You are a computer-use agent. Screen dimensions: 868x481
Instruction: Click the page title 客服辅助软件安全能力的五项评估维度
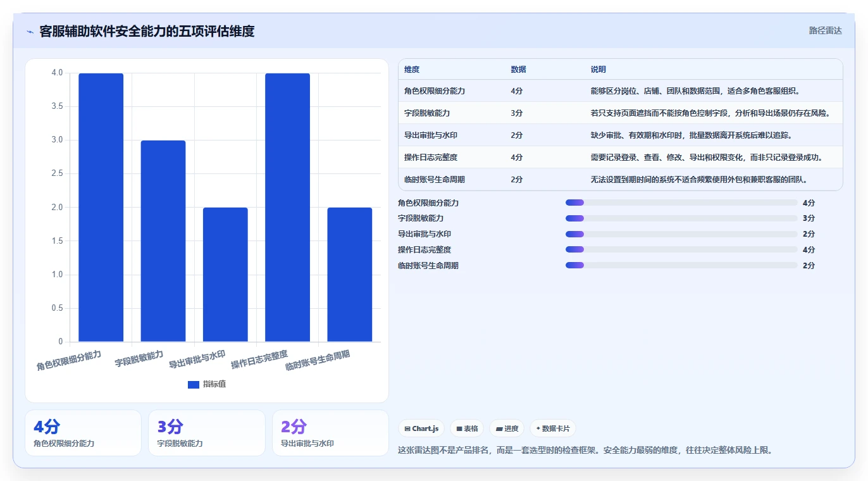pos(147,31)
